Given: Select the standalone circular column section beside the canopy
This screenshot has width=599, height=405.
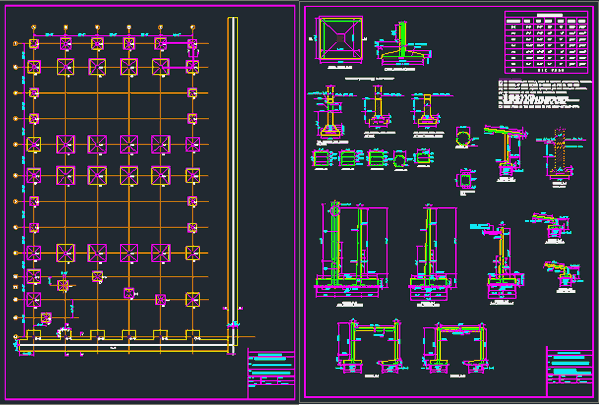Looking at the screenshot, I should point(463,137).
